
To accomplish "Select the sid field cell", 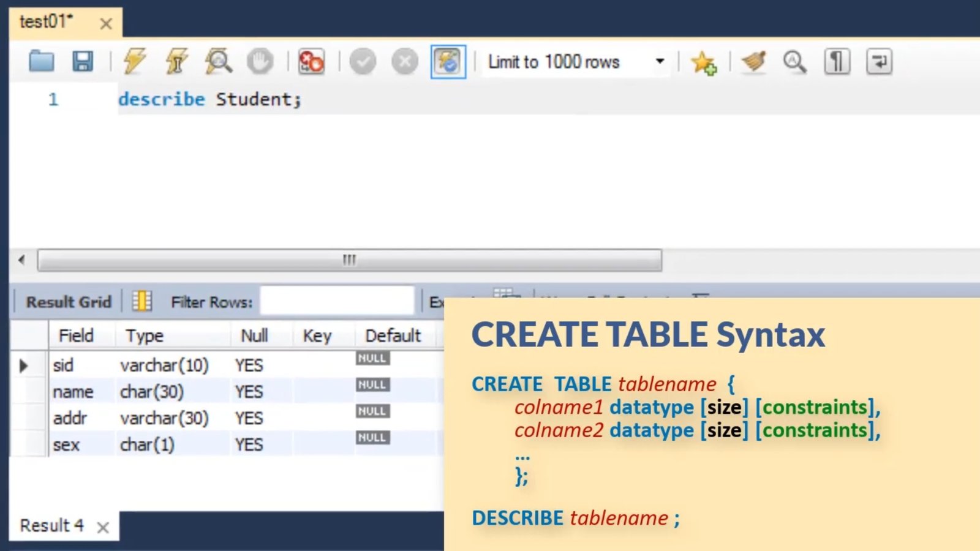I will (x=82, y=365).
